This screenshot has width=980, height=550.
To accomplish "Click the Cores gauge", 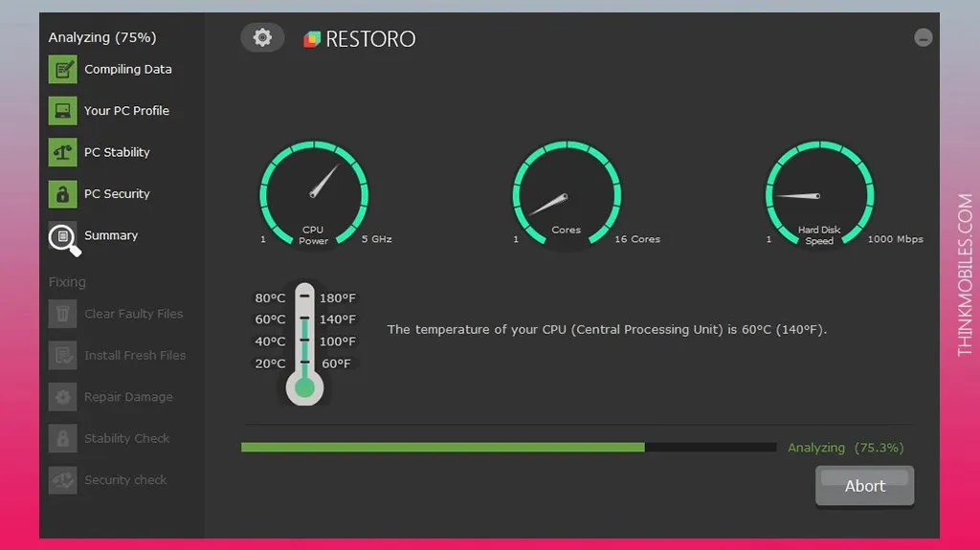I will coord(567,195).
